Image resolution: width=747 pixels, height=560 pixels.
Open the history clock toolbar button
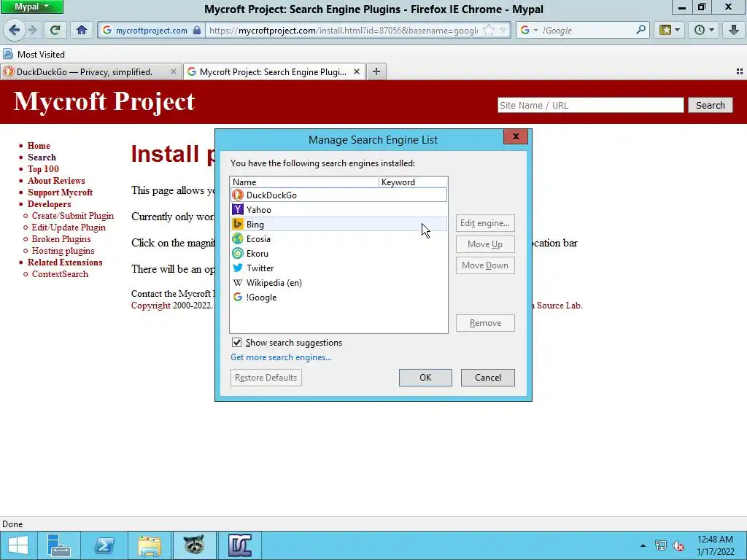[x=704, y=31]
